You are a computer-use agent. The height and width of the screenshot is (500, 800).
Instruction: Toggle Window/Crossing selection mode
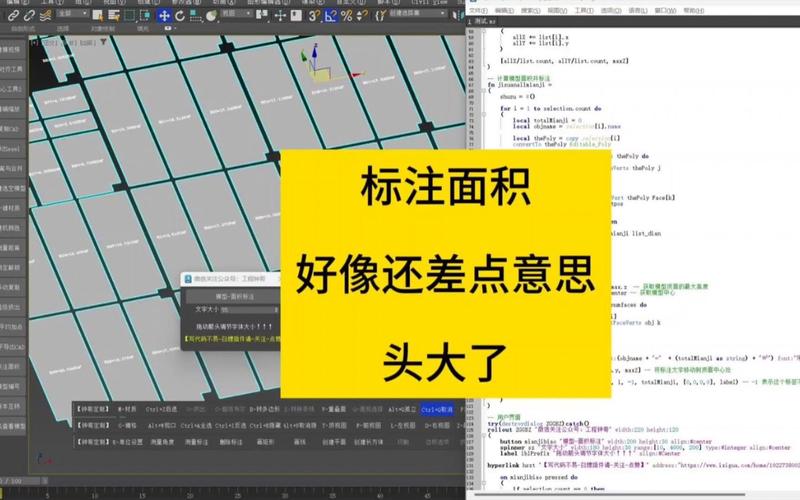click(145, 16)
